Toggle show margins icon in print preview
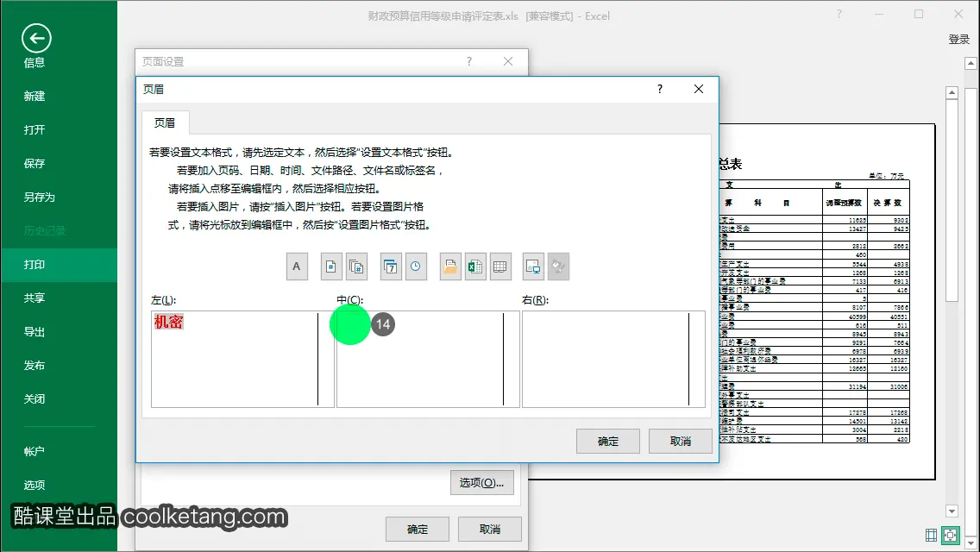Screen dimensions: 980x552 pyautogui.click(x=931, y=535)
